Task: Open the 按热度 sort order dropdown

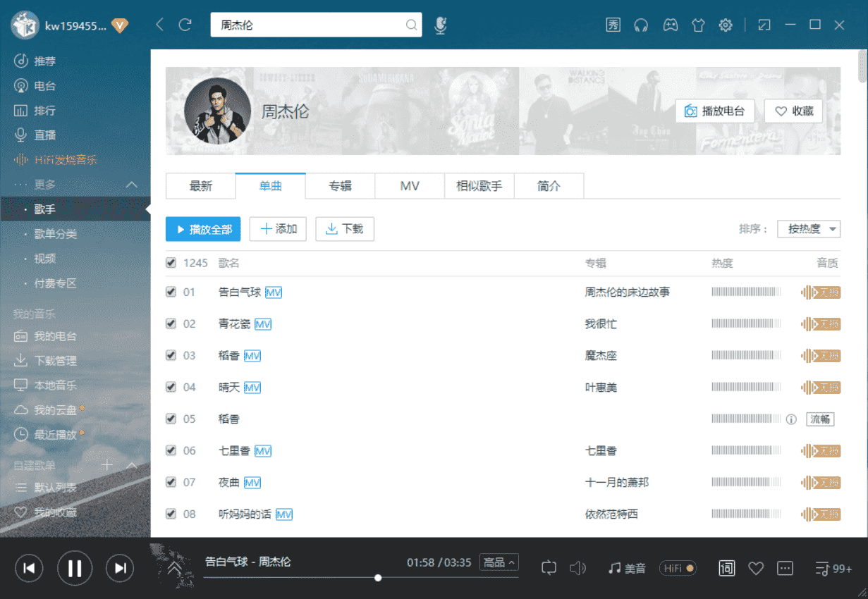Action: point(809,229)
